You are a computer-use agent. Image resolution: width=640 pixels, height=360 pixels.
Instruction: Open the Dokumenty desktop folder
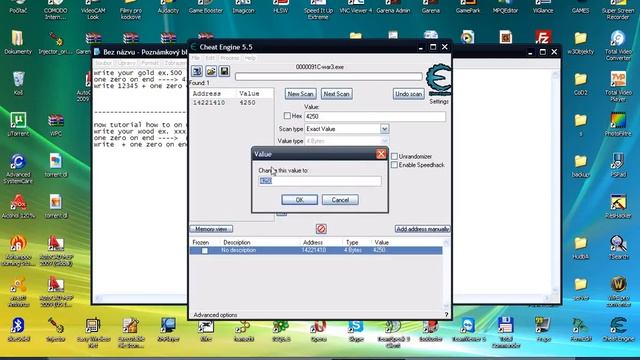18,42
